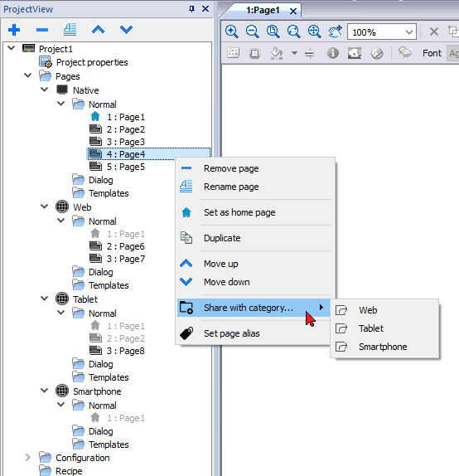
Task: Collapse the Smartphone category node
Action: point(44,391)
